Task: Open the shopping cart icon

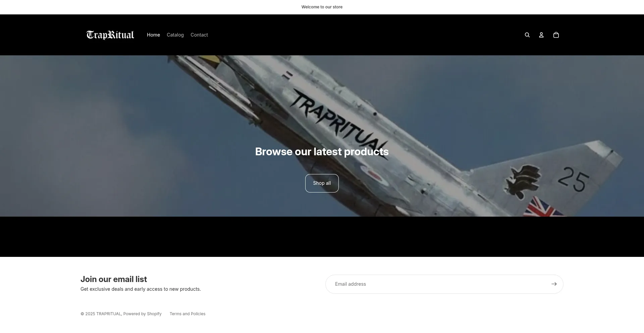Action: [x=556, y=35]
